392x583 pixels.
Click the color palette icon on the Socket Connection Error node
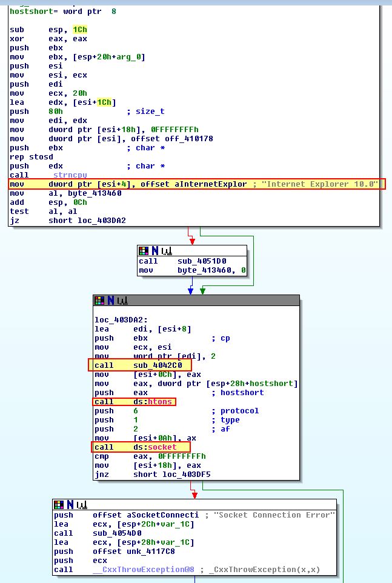coord(58,504)
